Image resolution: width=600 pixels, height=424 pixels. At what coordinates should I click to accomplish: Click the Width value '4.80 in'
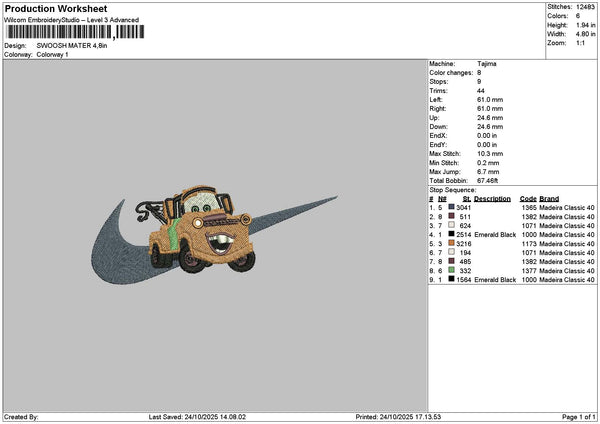pos(585,34)
